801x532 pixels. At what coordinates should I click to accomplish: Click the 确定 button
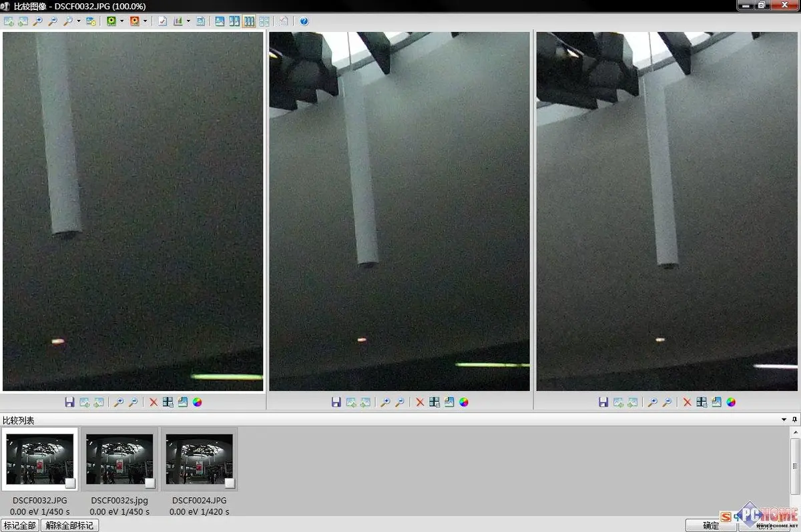(x=711, y=525)
